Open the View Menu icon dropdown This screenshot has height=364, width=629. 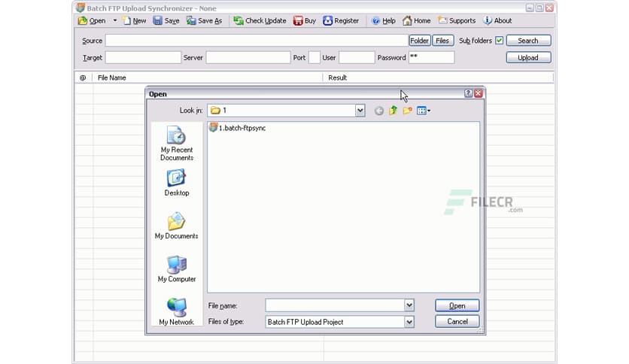click(x=423, y=111)
